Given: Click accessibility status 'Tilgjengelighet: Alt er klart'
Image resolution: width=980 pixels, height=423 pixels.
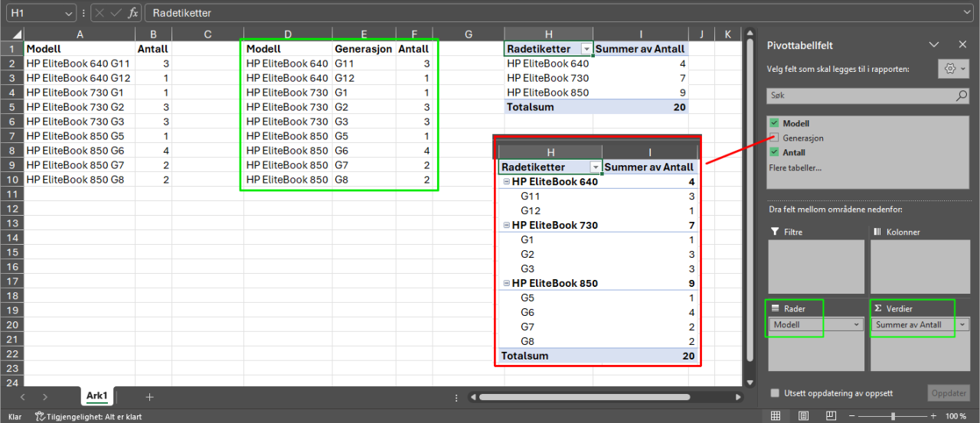Looking at the screenshot, I should coord(89,417).
